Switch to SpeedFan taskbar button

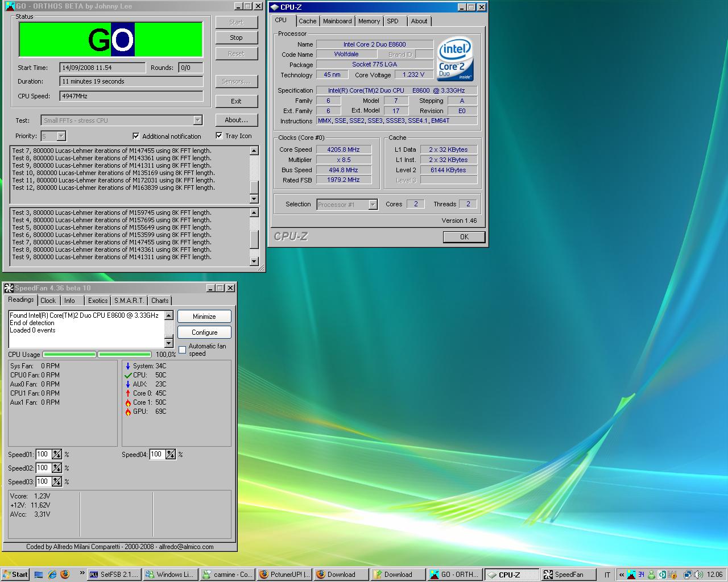click(568, 575)
